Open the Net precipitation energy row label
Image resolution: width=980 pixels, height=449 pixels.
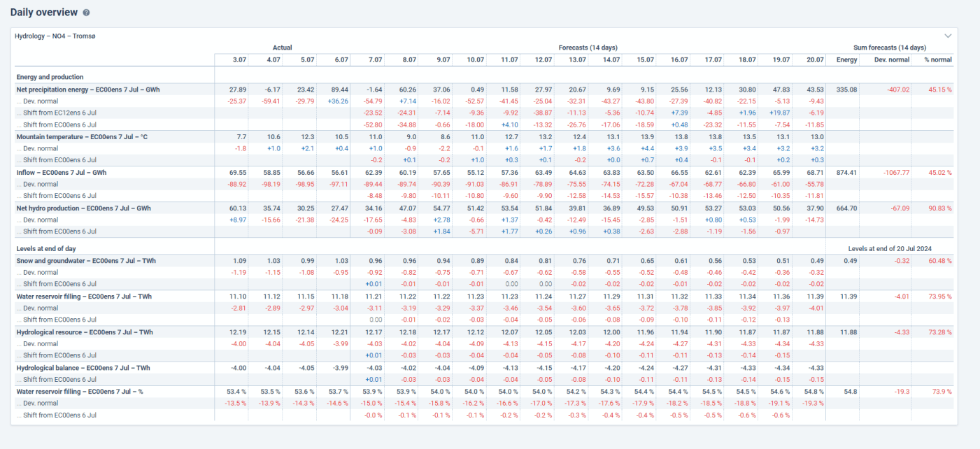(x=87, y=90)
